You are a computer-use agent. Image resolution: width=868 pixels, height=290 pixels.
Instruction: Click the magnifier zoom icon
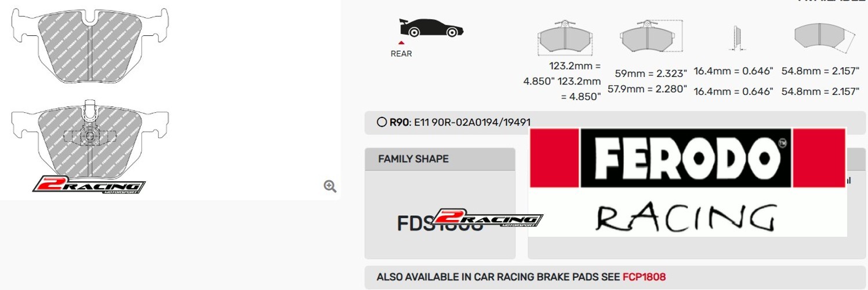(x=330, y=186)
